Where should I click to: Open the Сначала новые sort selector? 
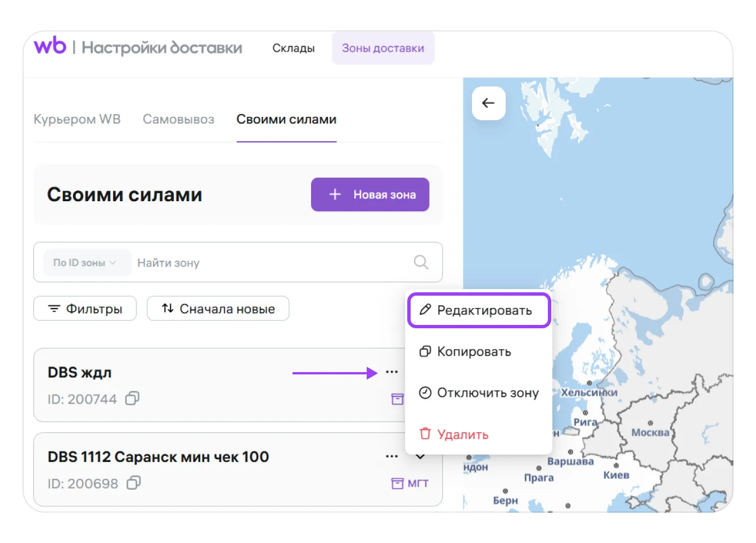point(218,309)
